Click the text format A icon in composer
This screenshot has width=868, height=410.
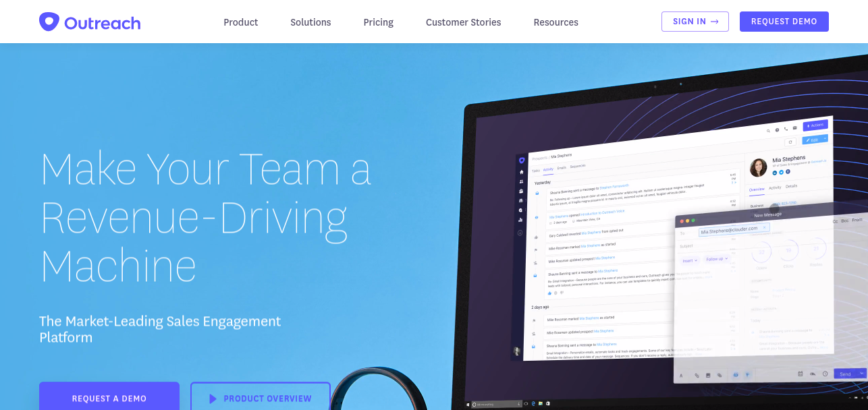click(681, 376)
